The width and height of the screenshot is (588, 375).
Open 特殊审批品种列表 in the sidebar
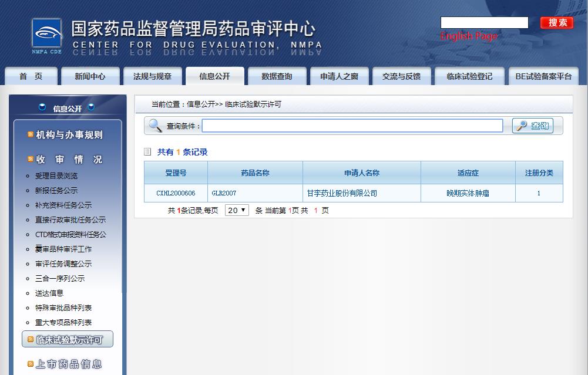pyautogui.click(x=63, y=308)
